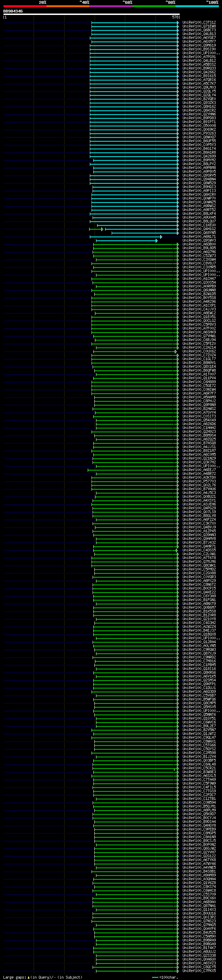Select hit label UniRef100_B9RQ33
Viewport: 222px width, 980px height.
coord(199,68)
